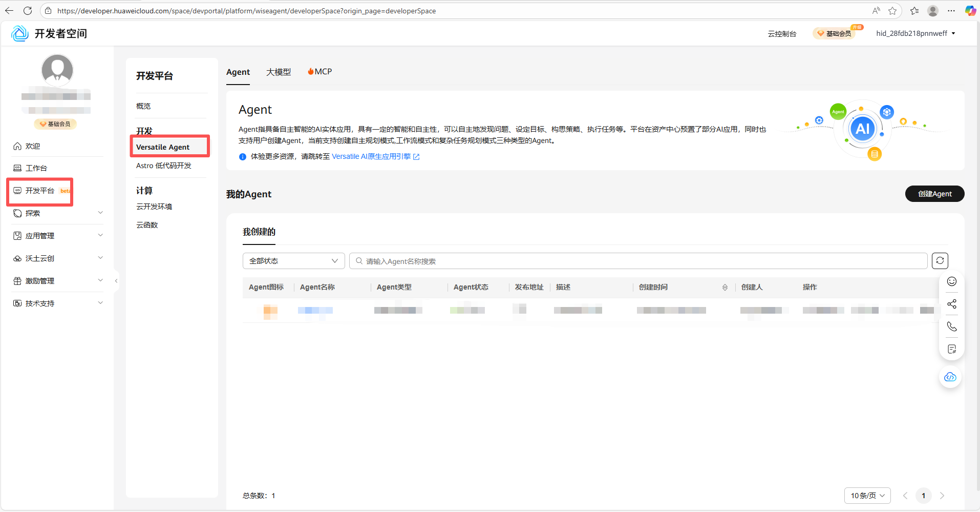
Task: Click the Agent类型 column header
Action: point(394,287)
